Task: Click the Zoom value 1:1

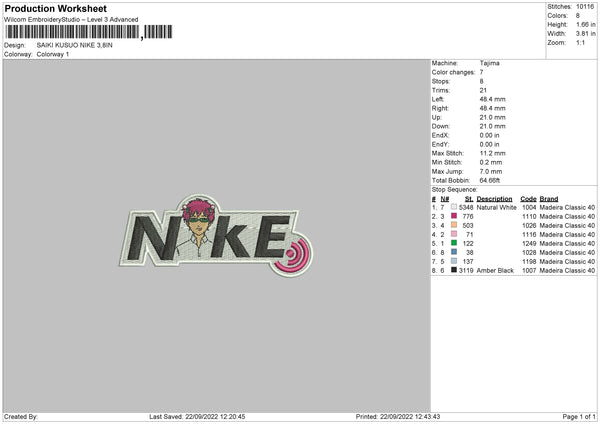Action: (x=580, y=43)
